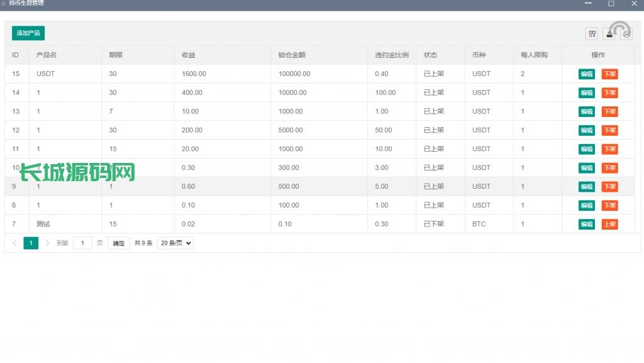
Task: Edit the product with ID 9
Action: [586, 187]
